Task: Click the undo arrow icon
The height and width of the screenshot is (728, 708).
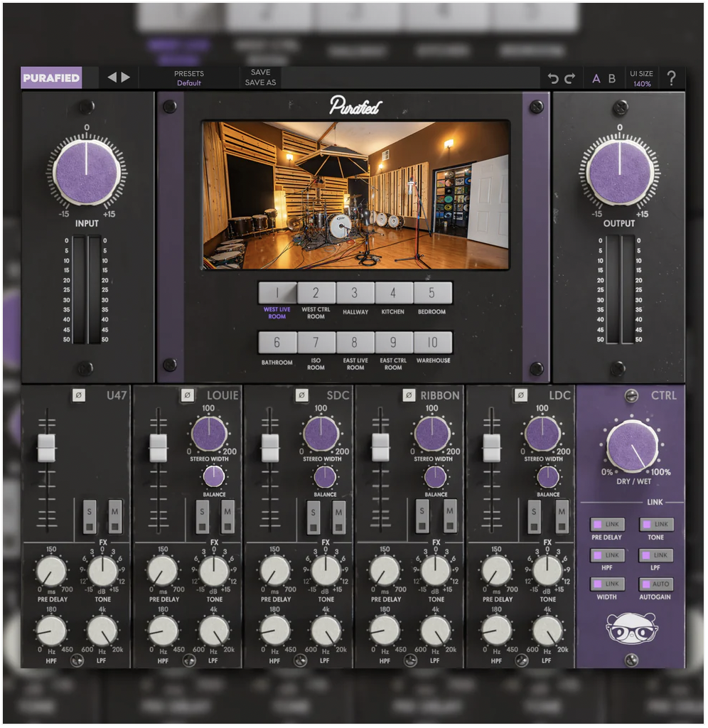Action: (x=553, y=78)
